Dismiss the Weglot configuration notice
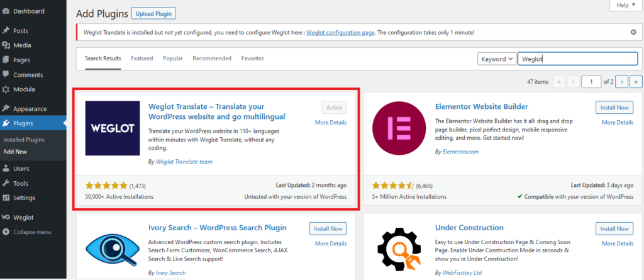644x280 pixels. [x=633, y=32]
